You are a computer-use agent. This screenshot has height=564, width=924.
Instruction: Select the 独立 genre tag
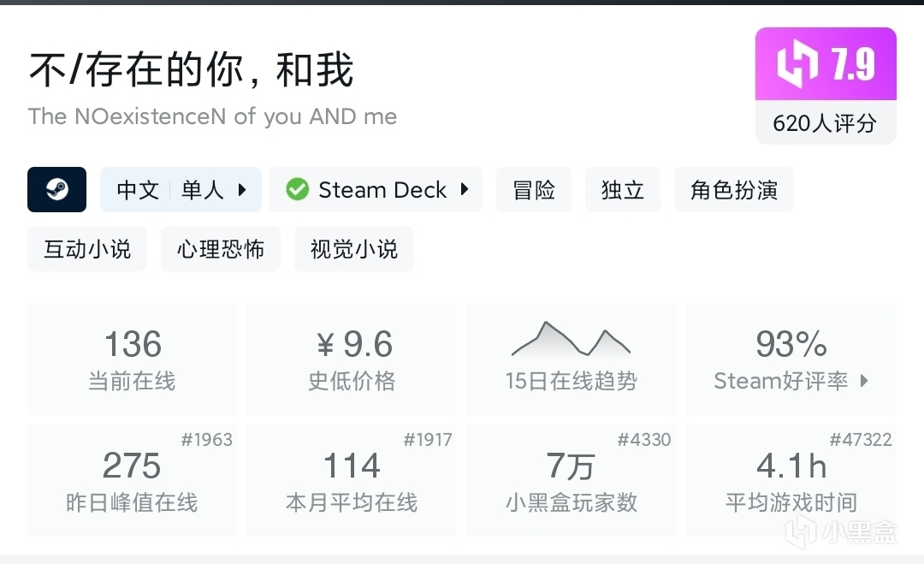(x=622, y=189)
